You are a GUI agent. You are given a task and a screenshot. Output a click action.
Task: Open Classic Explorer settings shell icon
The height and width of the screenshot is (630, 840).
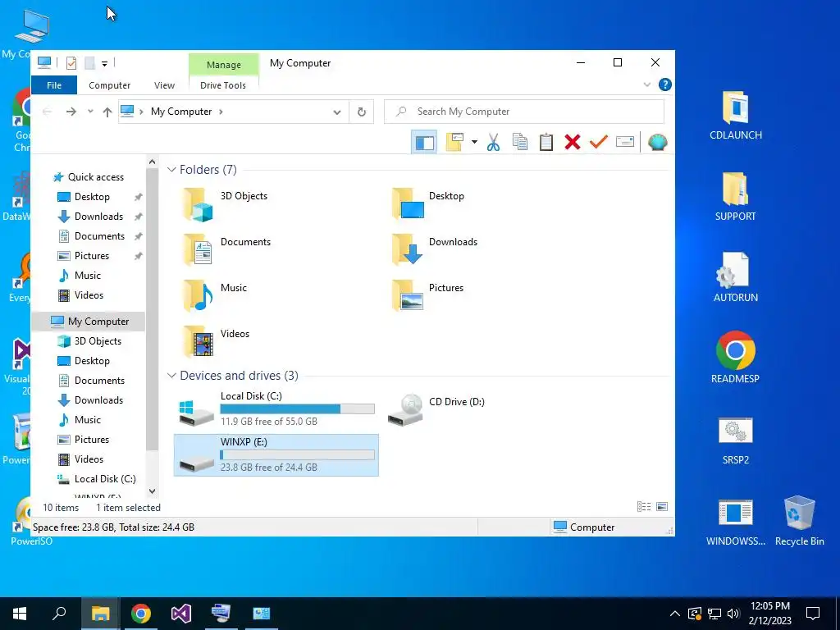657,143
